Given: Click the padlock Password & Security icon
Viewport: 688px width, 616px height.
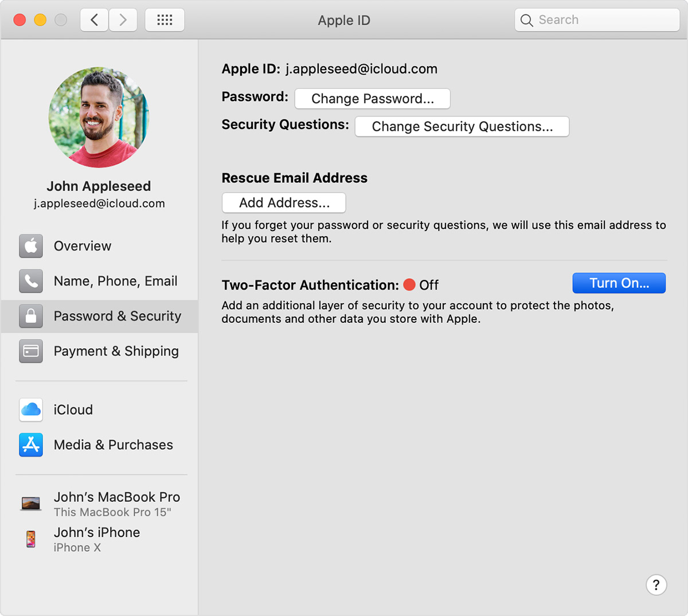Looking at the screenshot, I should point(31,316).
